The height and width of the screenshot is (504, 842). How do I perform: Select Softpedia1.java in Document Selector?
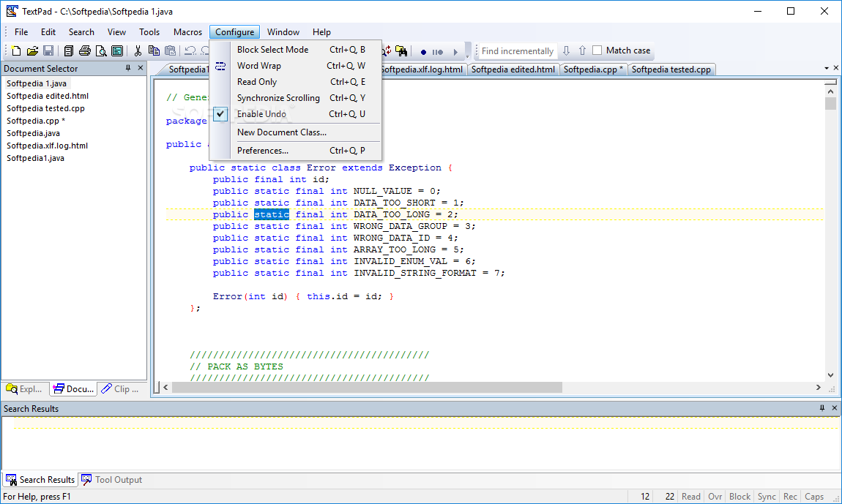(35, 158)
